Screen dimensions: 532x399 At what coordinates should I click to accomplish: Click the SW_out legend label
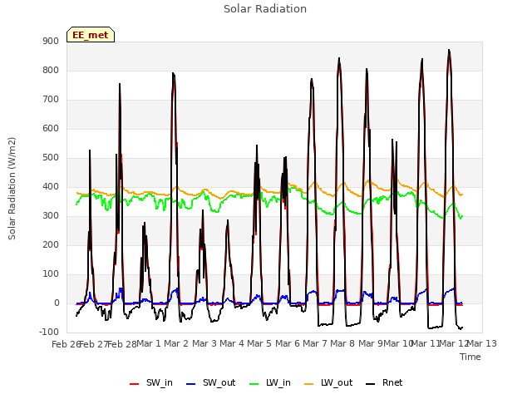(x=219, y=382)
